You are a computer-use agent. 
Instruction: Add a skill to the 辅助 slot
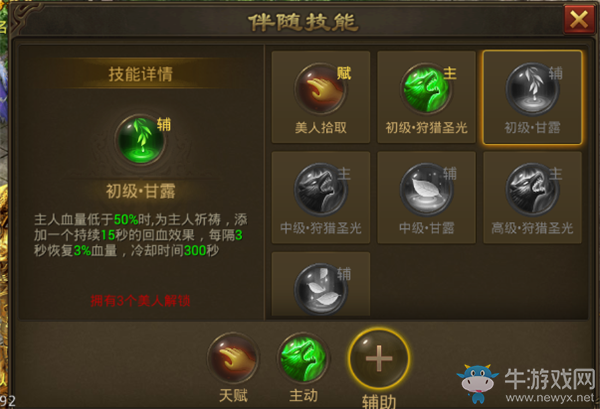point(379,358)
